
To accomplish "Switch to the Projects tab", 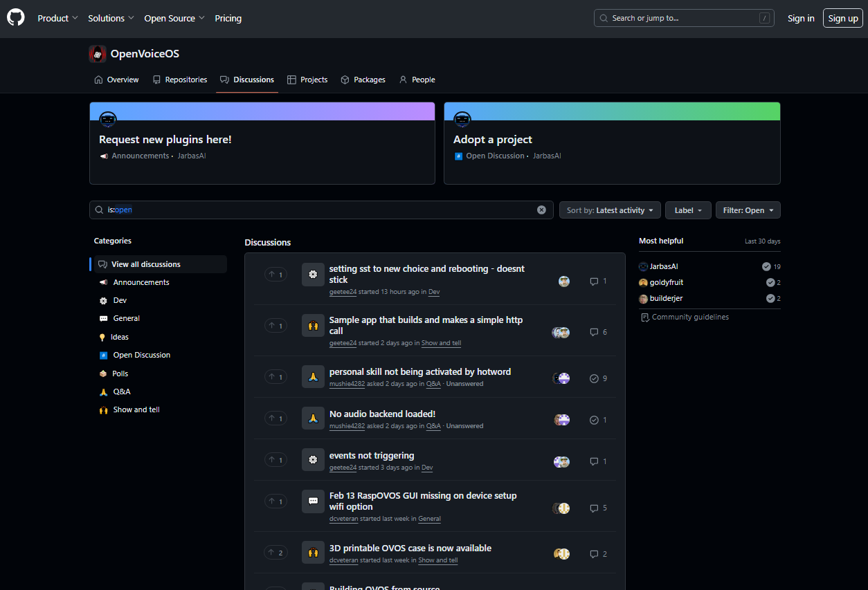I will (307, 80).
